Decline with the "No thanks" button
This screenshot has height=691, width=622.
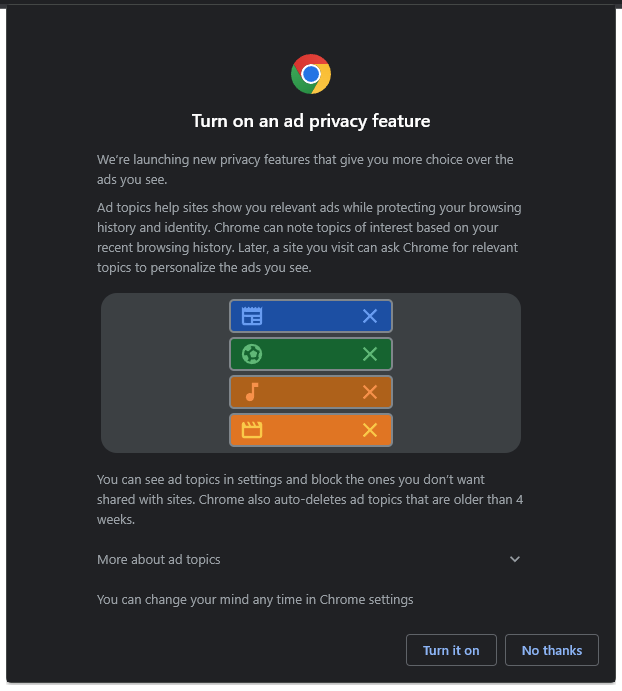click(552, 650)
